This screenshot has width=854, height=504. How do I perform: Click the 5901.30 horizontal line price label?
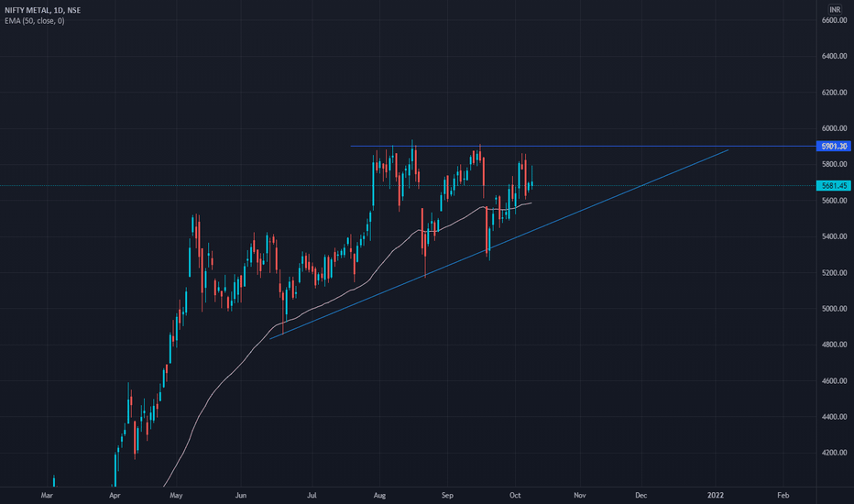[834, 146]
